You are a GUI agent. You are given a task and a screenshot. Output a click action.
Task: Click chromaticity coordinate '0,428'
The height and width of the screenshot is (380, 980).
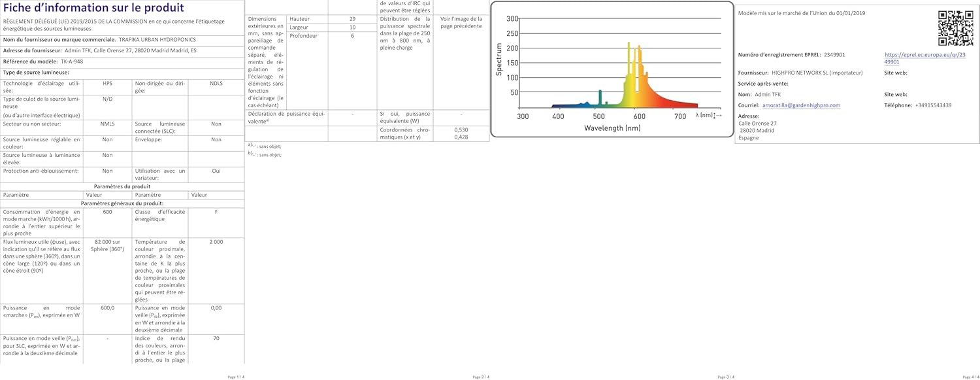tap(461, 137)
